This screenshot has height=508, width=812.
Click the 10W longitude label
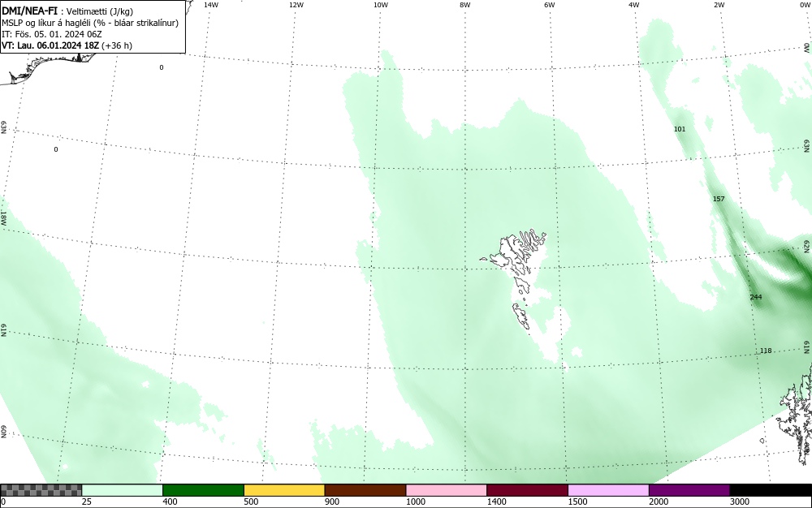[381, 5]
